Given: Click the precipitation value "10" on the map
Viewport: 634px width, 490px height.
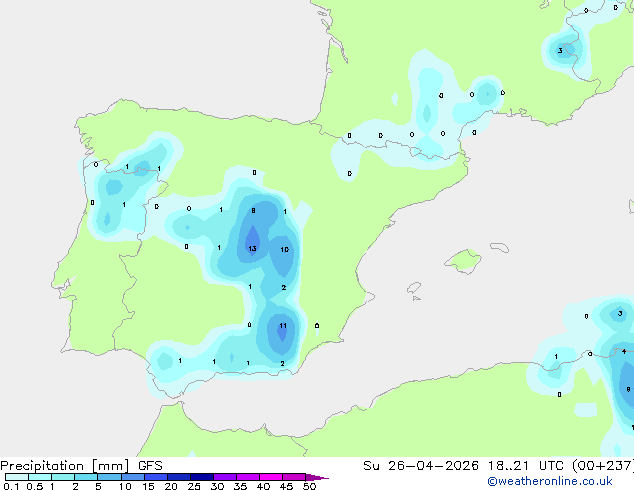Looking at the screenshot, I should pyautogui.click(x=284, y=249).
